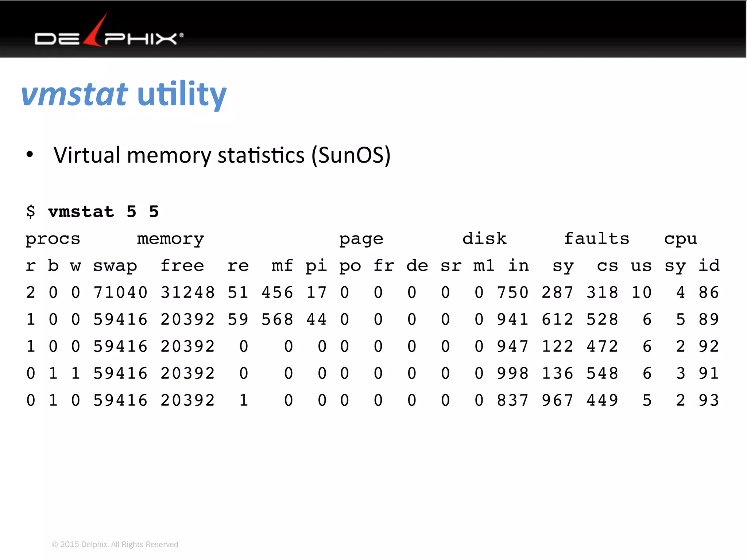Click the cs value 318
Viewport: 747px width, 560px height.
click(x=602, y=292)
